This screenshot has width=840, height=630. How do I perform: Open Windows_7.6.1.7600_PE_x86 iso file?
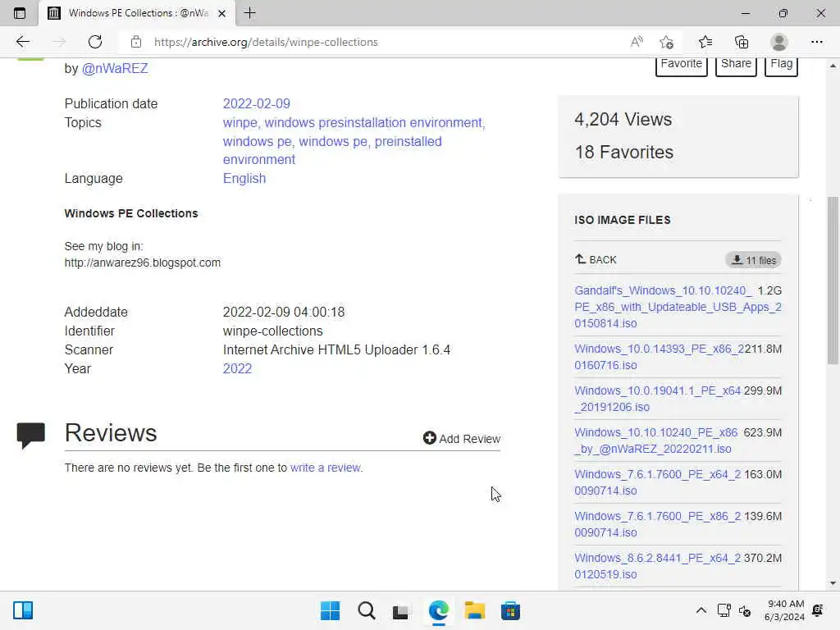[657, 524]
